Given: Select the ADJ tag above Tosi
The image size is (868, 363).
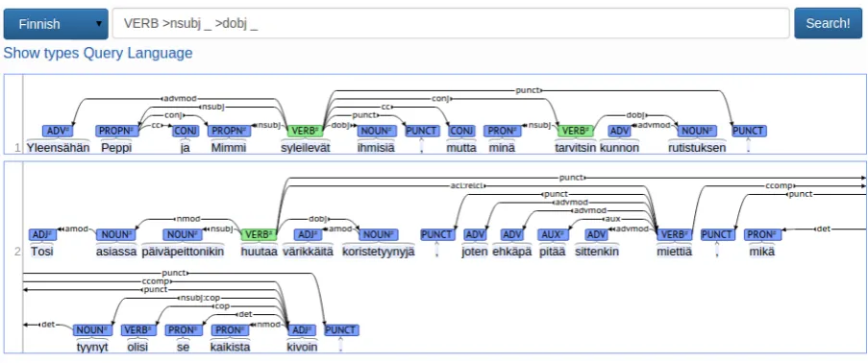Looking at the screenshot, I should 42,234.
